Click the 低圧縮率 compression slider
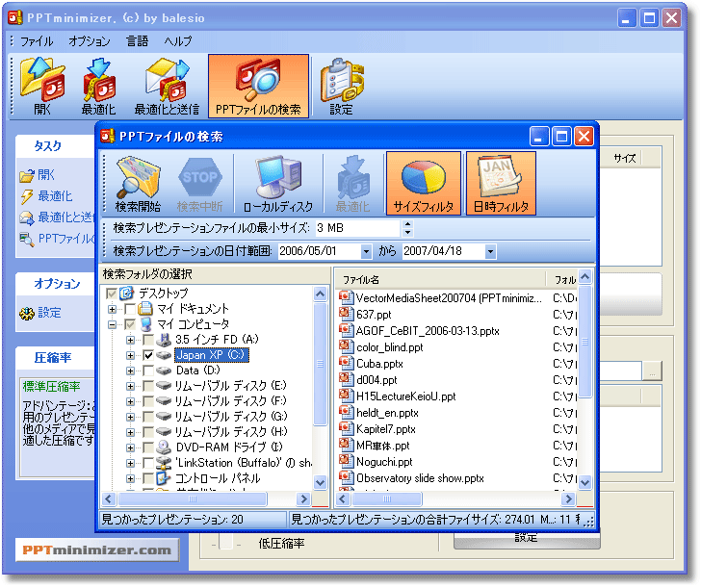The height and width of the screenshot is (588, 701). point(226,544)
